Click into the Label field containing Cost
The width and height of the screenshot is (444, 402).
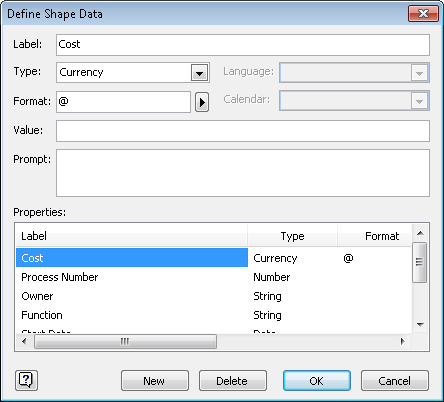243,45
